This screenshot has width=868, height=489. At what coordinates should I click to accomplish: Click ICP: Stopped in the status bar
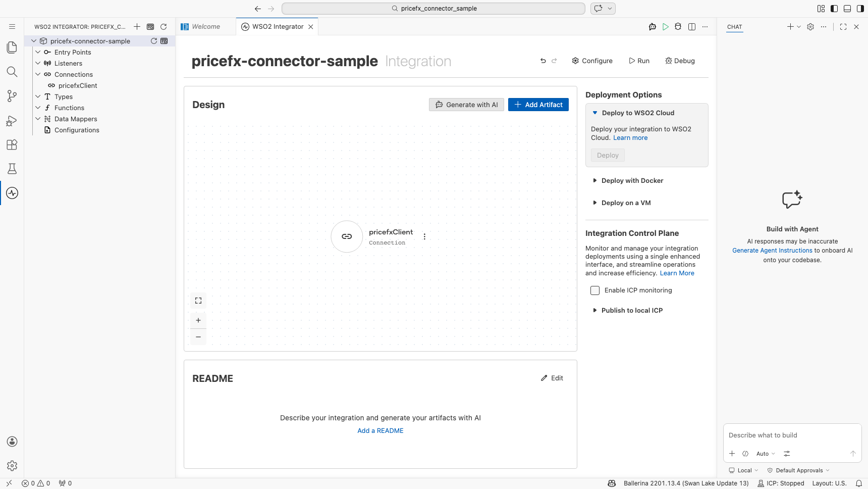[x=781, y=483]
